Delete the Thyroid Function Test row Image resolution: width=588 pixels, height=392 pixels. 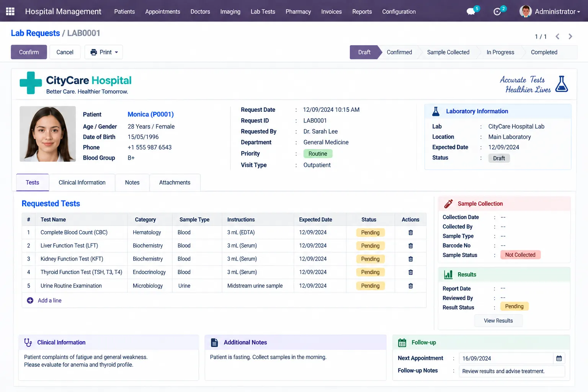(410, 272)
